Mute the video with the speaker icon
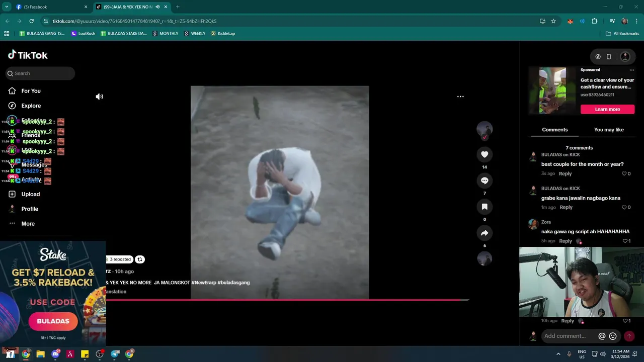The width and height of the screenshot is (644, 362). pyautogui.click(x=100, y=97)
